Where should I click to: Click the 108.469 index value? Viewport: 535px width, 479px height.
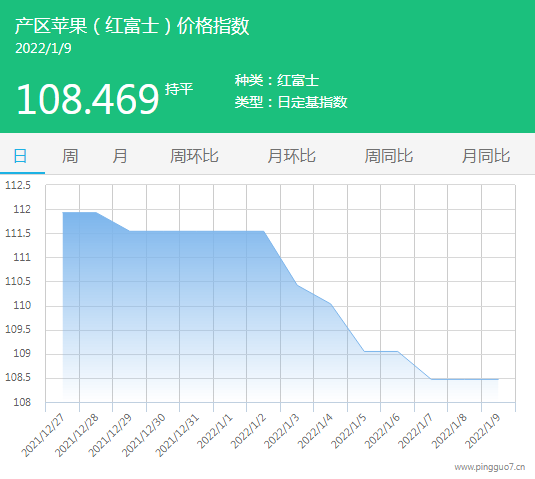coord(88,99)
